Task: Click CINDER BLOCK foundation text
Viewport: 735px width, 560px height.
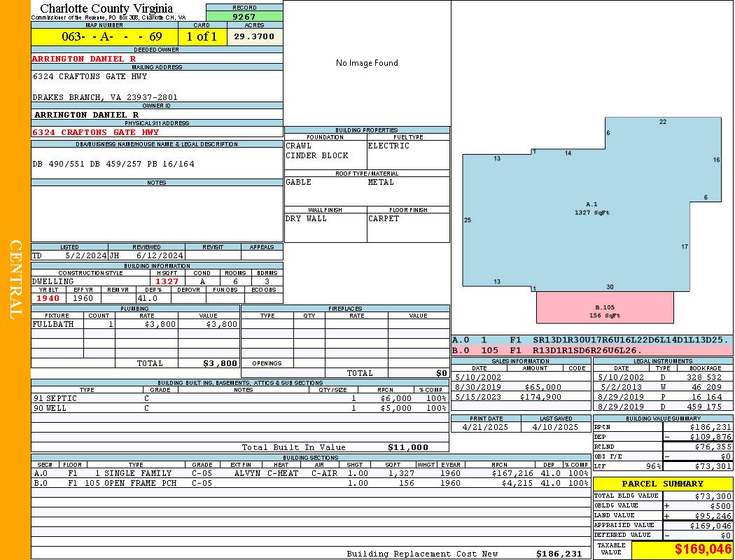Action: (317, 155)
